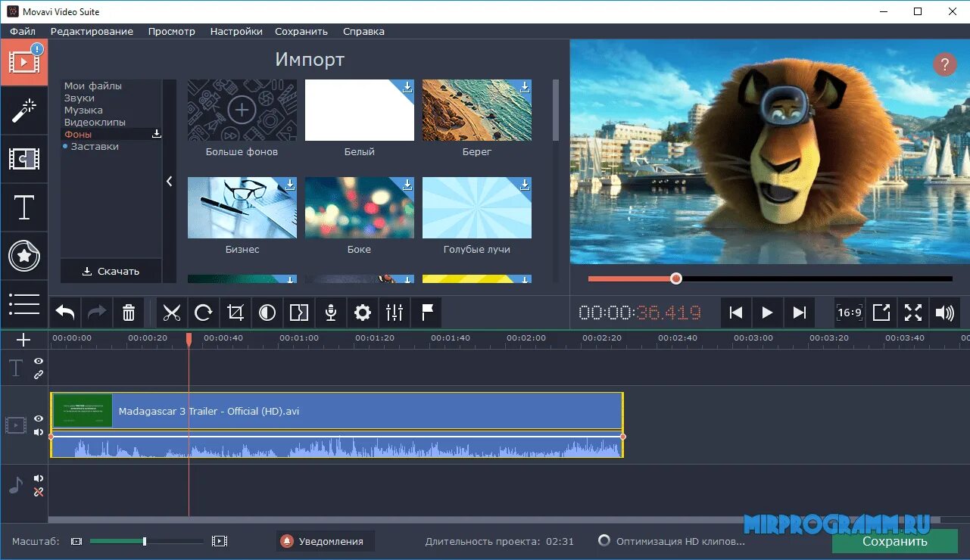Open the Справка menu

363,31
